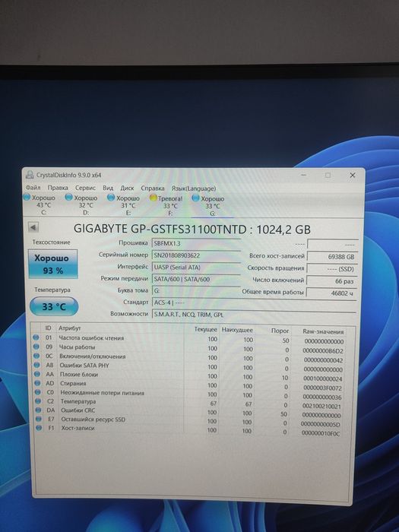Click the Стандарт field ACS-4
399x532 pixels.
[x=254, y=302]
